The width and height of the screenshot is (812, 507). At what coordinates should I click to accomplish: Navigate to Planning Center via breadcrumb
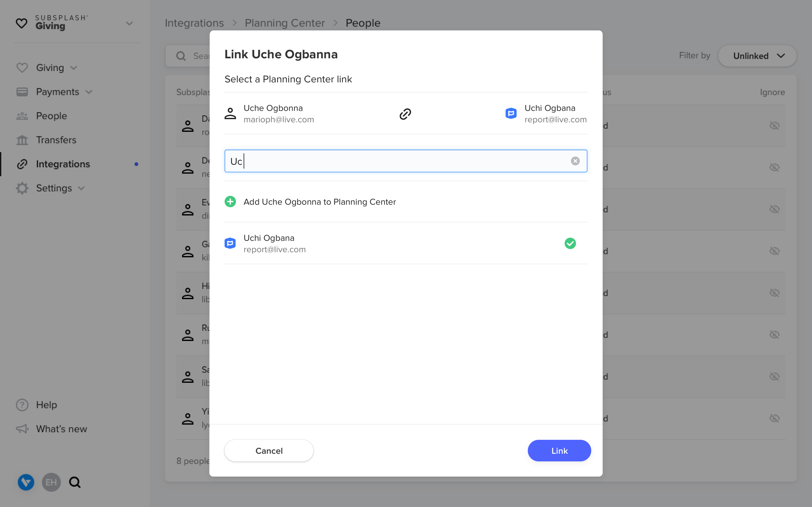pos(285,23)
